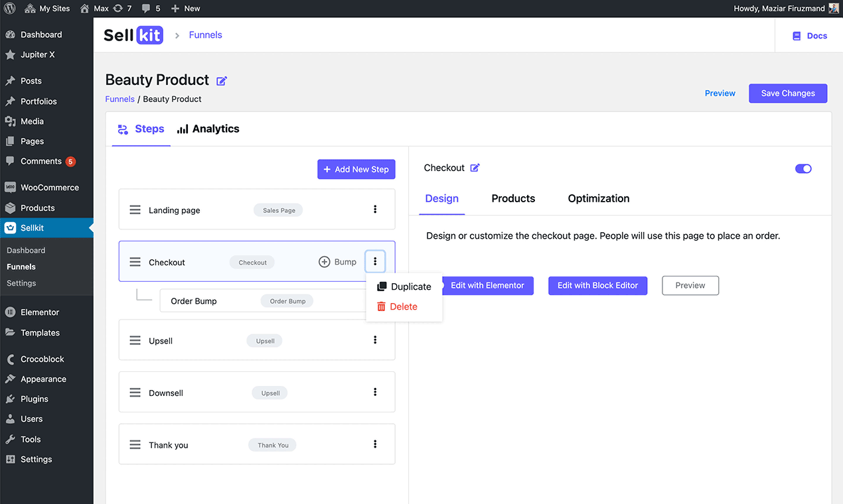Grab the Landing page drag handle

click(x=135, y=210)
